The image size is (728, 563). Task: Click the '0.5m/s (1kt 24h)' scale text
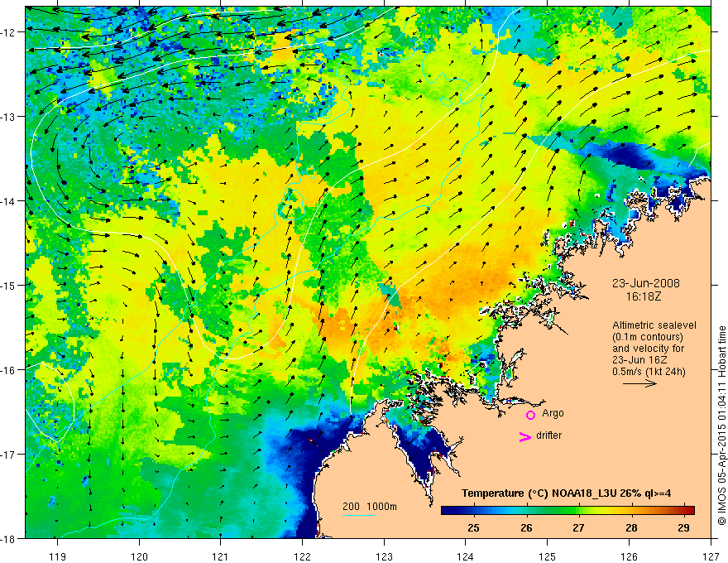point(649,372)
